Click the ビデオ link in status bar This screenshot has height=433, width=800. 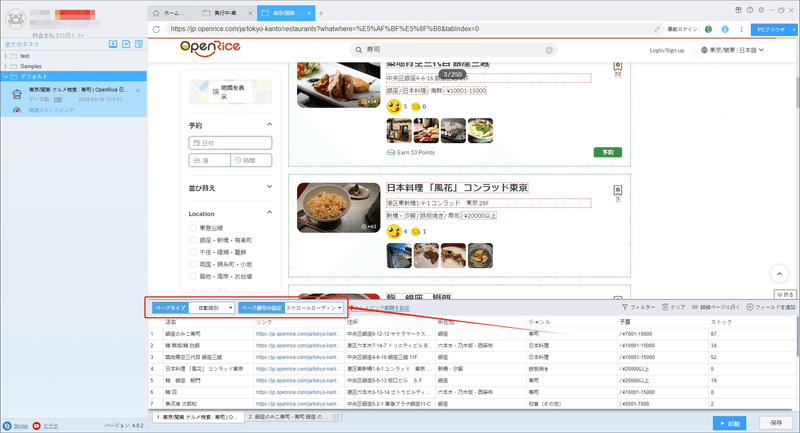[50, 426]
